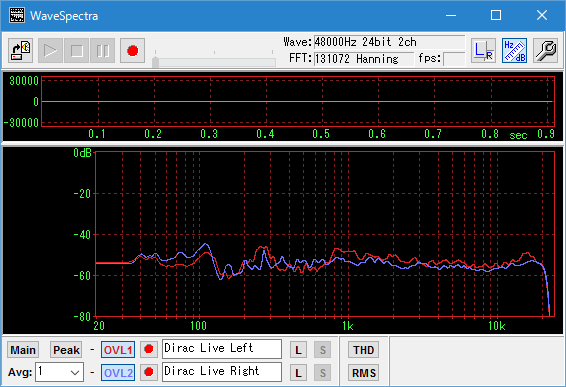Capture overlay 2 with its red dot
The height and width of the screenshot is (387, 566).
click(x=149, y=372)
